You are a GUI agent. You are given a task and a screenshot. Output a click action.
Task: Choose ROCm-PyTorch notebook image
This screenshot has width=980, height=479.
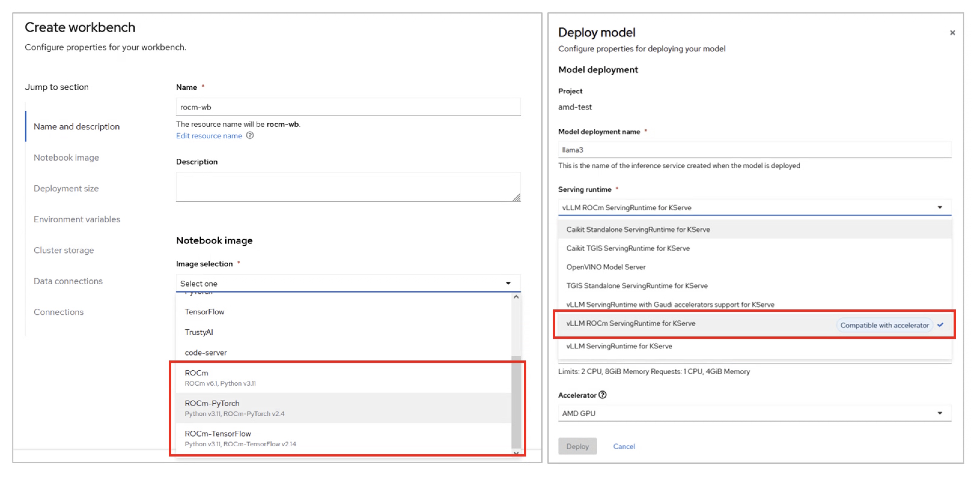pos(344,408)
